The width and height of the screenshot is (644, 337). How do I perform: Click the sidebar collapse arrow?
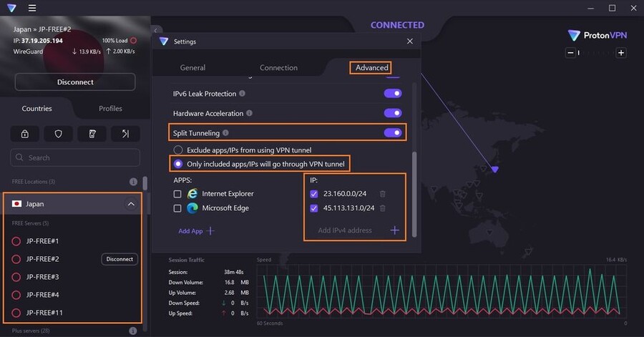point(156,30)
